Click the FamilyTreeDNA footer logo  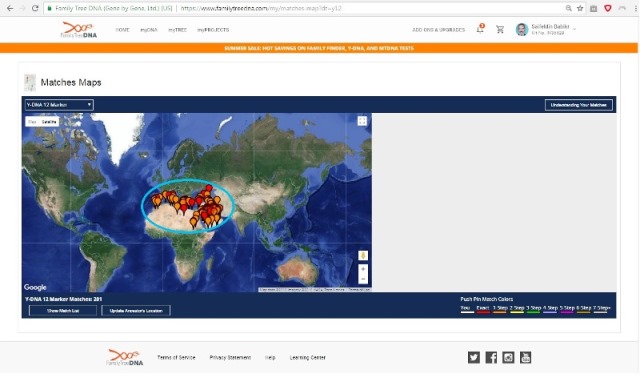pos(124,357)
